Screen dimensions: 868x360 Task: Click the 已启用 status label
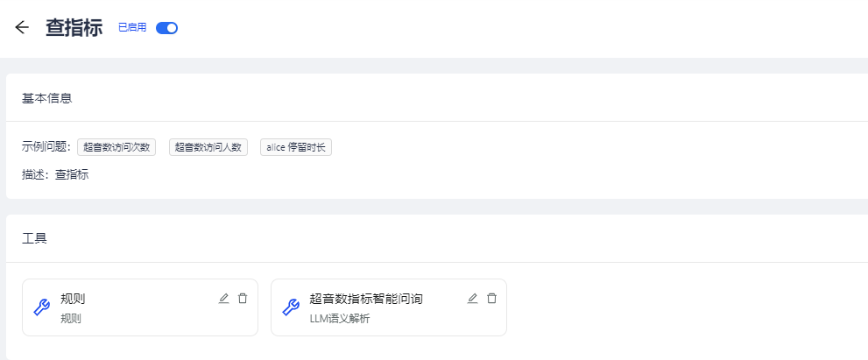click(132, 28)
